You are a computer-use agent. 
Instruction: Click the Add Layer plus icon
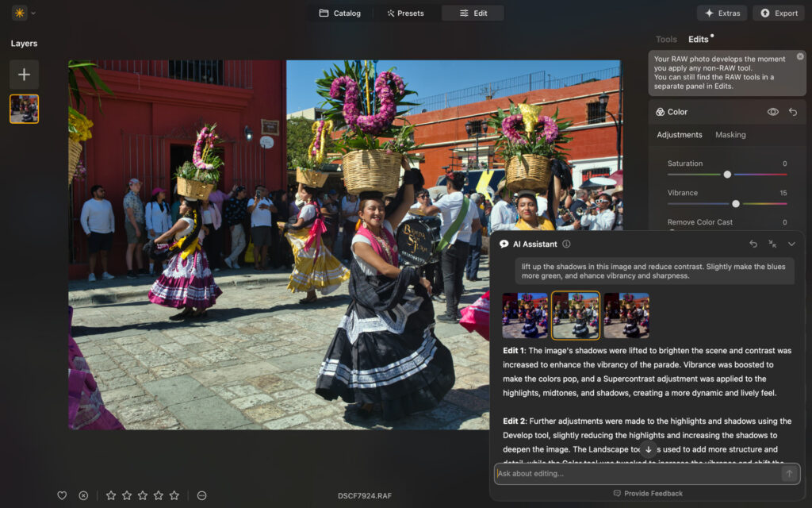24,74
